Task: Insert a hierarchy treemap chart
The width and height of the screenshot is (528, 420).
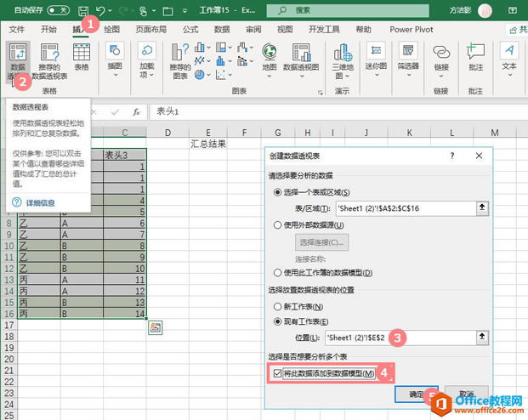Action: click(221, 48)
